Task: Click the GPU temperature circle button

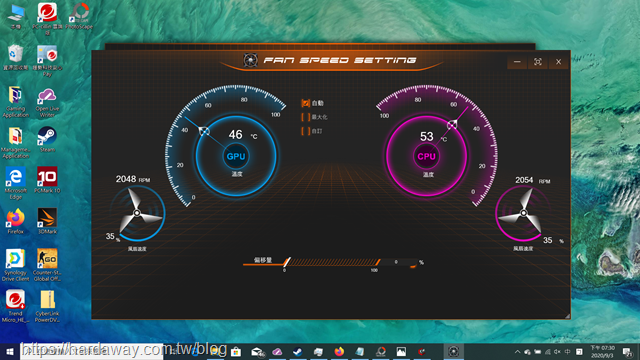Action: click(x=236, y=156)
